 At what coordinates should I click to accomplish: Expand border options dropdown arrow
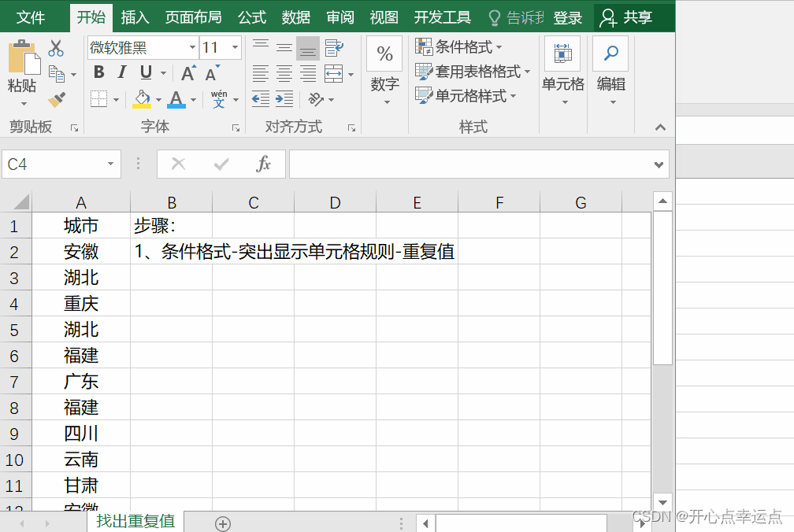(x=116, y=100)
